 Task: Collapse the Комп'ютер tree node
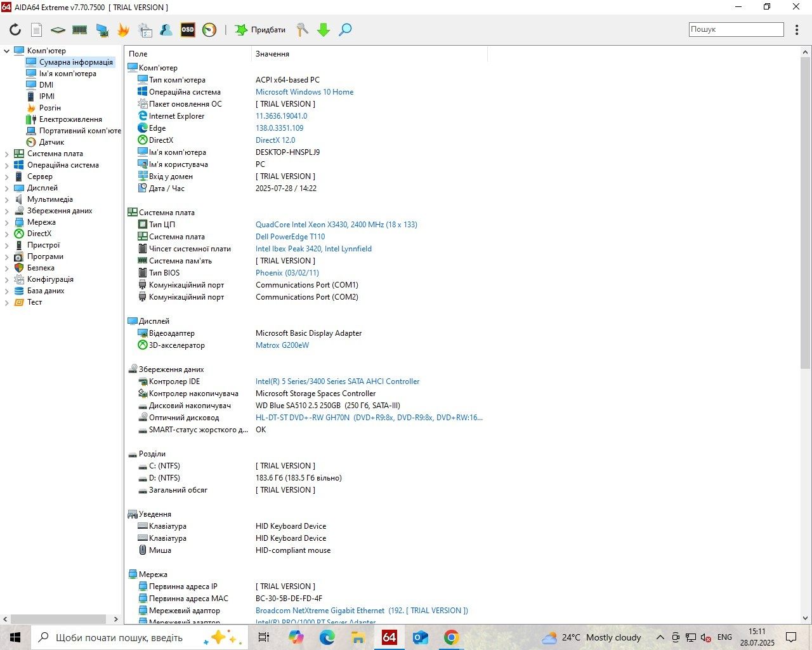[x=7, y=51]
